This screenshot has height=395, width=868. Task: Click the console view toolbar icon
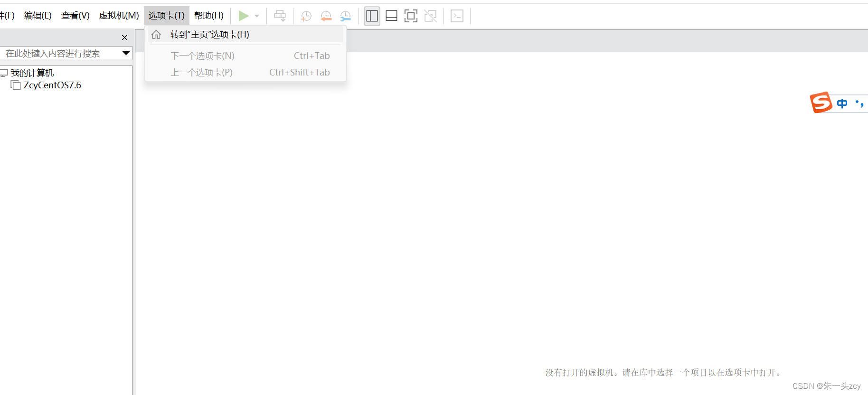coord(457,16)
